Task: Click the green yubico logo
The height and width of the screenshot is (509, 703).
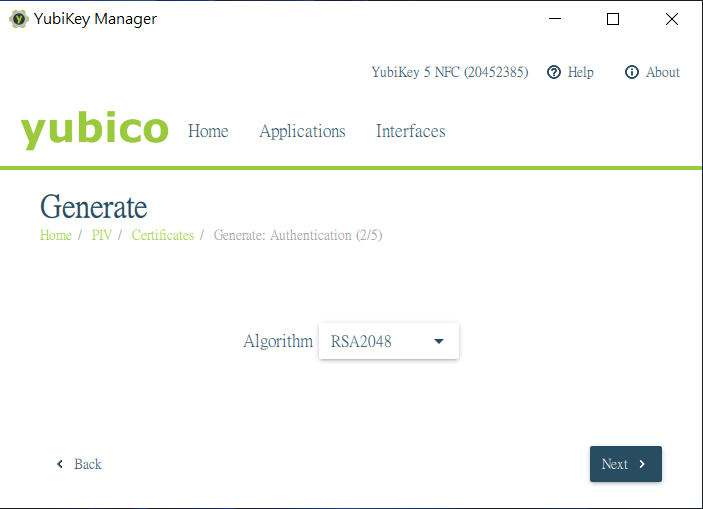Action: [x=95, y=131]
